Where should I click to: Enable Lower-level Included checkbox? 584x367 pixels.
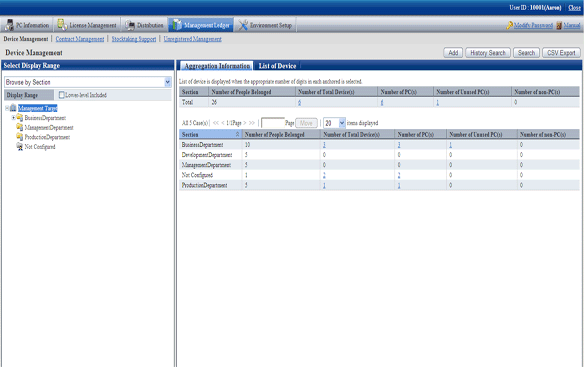(x=62, y=95)
